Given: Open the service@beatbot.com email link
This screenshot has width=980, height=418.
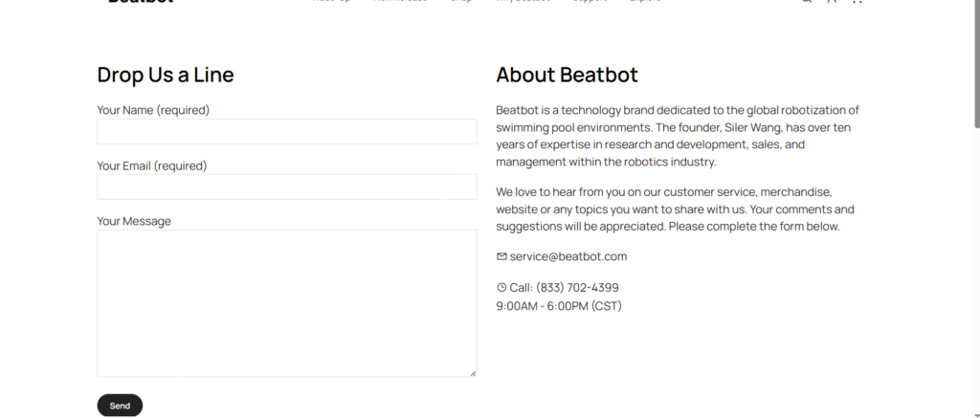Looking at the screenshot, I should tap(568, 256).
